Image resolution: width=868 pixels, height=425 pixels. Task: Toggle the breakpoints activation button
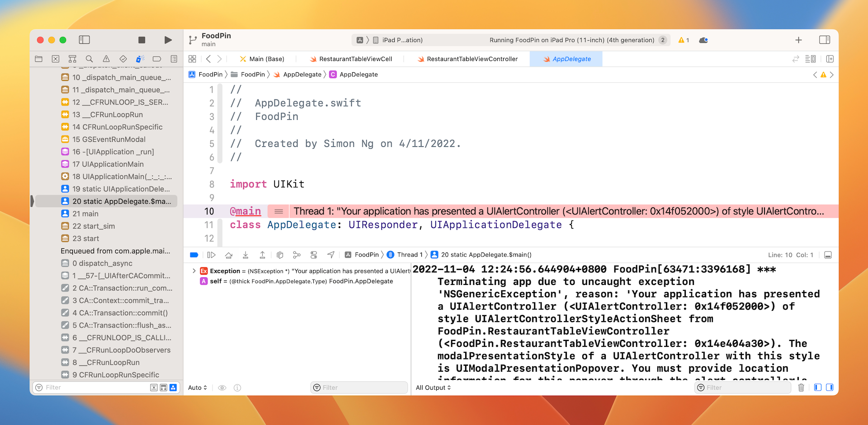[194, 255]
